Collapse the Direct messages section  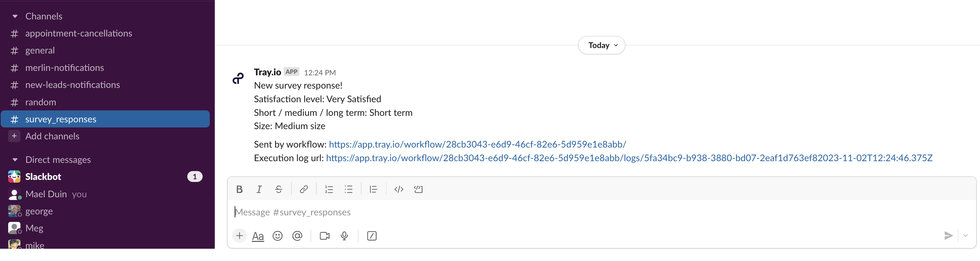coord(15,159)
